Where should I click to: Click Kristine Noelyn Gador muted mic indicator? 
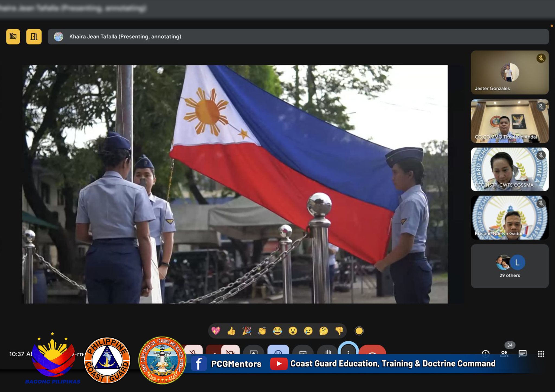(541, 204)
